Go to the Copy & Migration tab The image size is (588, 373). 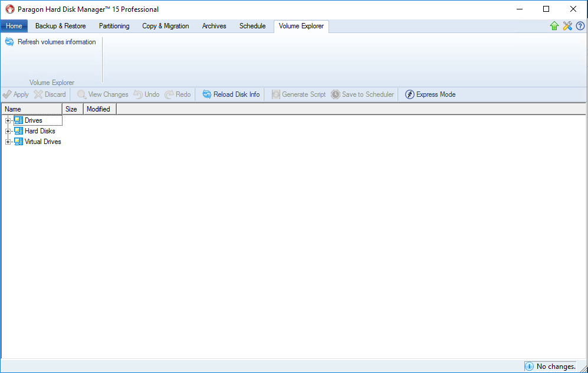tap(165, 26)
